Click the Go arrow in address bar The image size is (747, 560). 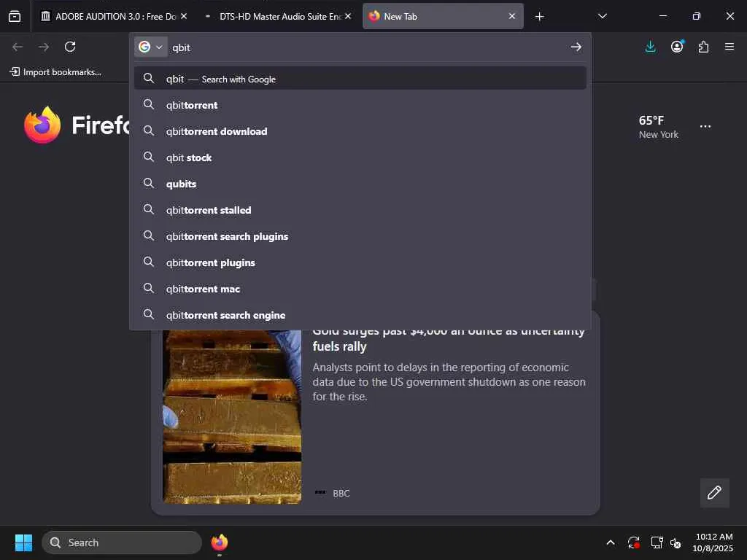576,47
